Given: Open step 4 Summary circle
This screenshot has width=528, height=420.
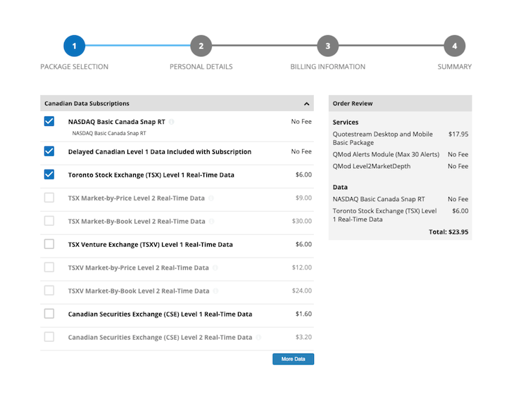Looking at the screenshot, I should click(x=454, y=46).
